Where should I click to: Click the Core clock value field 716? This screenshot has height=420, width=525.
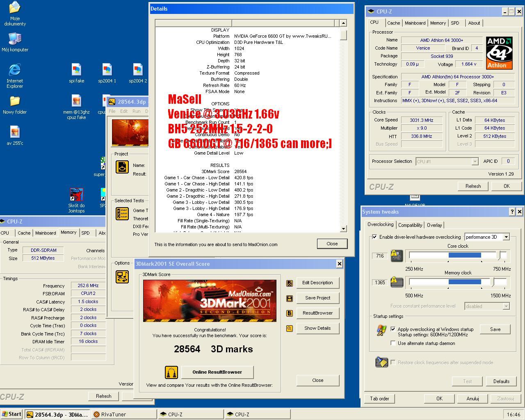(380, 256)
